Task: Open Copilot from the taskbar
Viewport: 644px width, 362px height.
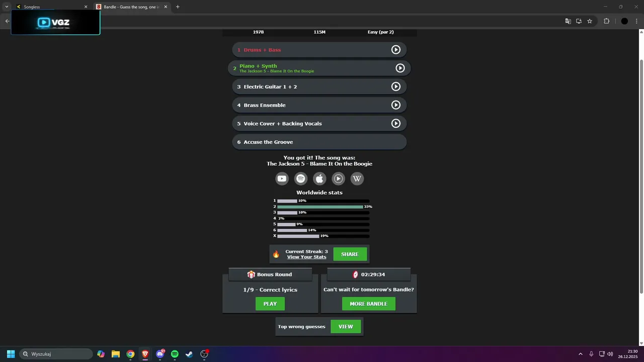Action: (101, 354)
